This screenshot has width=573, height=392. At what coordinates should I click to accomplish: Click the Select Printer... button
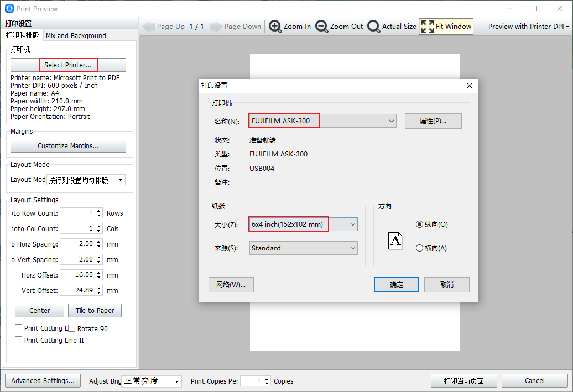[x=69, y=65]
